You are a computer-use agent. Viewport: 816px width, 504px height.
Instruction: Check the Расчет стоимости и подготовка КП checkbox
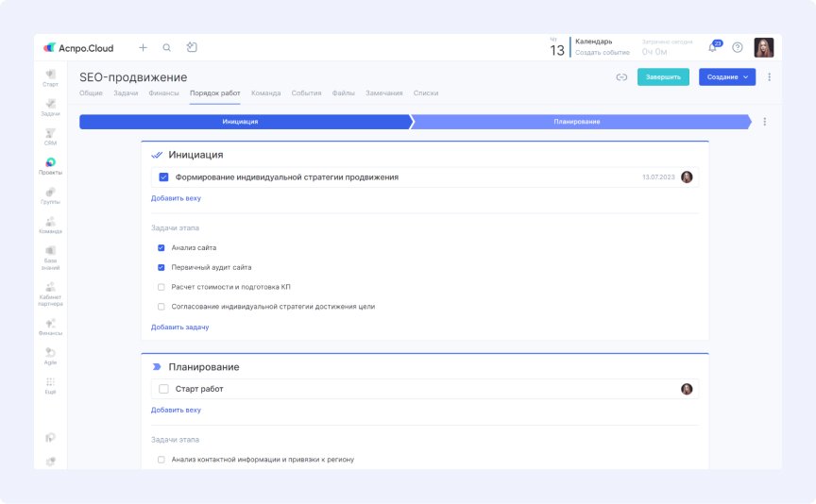(x=161, y=287)
